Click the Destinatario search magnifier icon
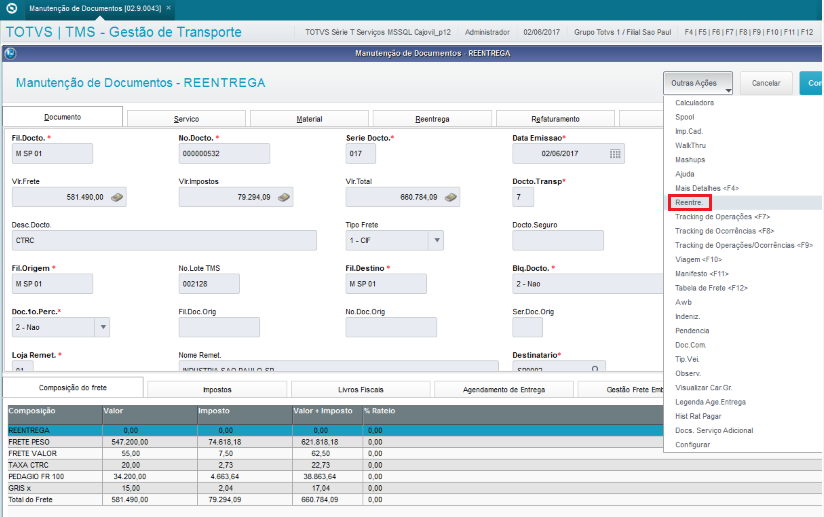Screen dimensions: 824x517 595,368
